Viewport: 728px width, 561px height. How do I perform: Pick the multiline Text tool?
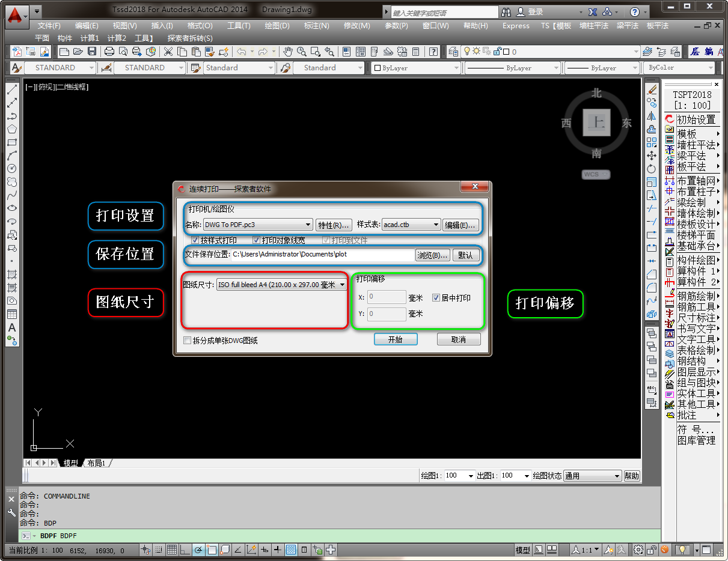[12, 328]
